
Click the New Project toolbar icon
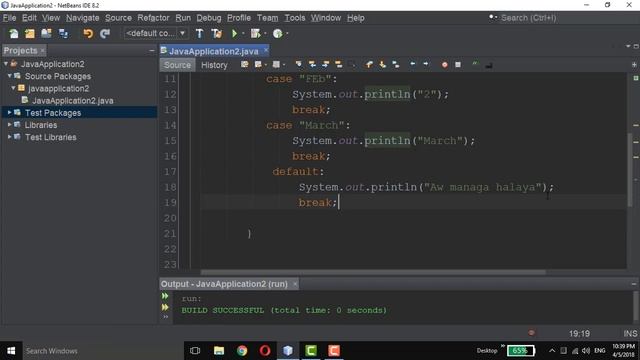[x=30, y=33]
